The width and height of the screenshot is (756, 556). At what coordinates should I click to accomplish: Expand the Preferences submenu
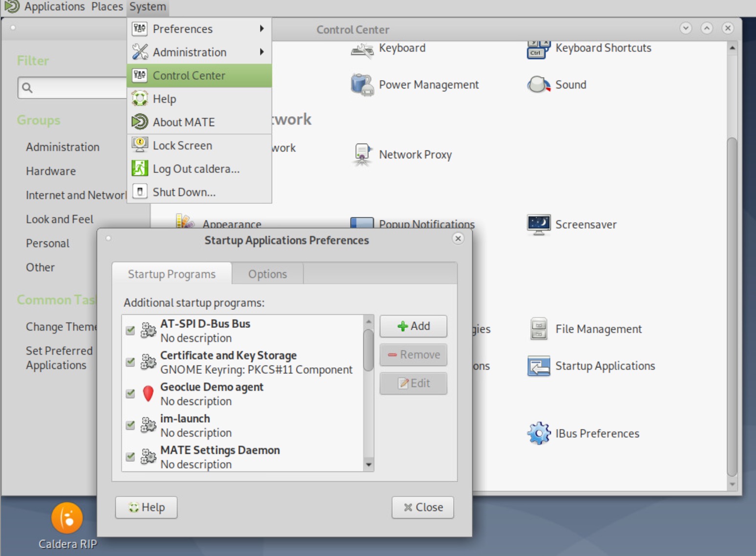coord(199,29)
